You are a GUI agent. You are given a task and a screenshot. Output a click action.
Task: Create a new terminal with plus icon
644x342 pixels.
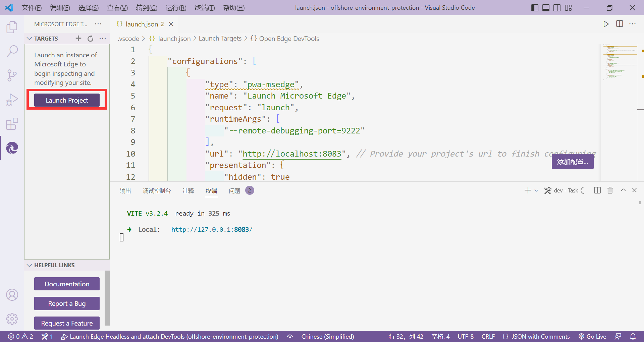[528, 190]
